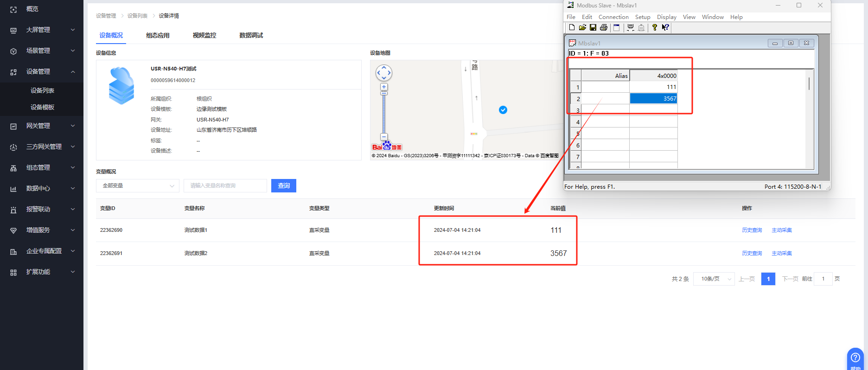Zoom out the map with minus button
This screenshot has height=370, width=868.
[384, 137]
